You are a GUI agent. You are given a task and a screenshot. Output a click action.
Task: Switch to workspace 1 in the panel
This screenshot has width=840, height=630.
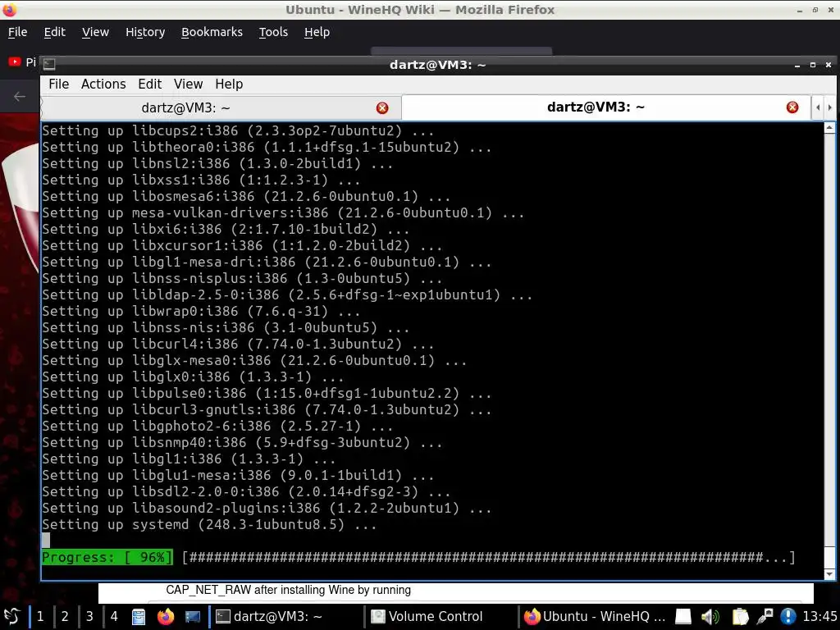(40, 616)
